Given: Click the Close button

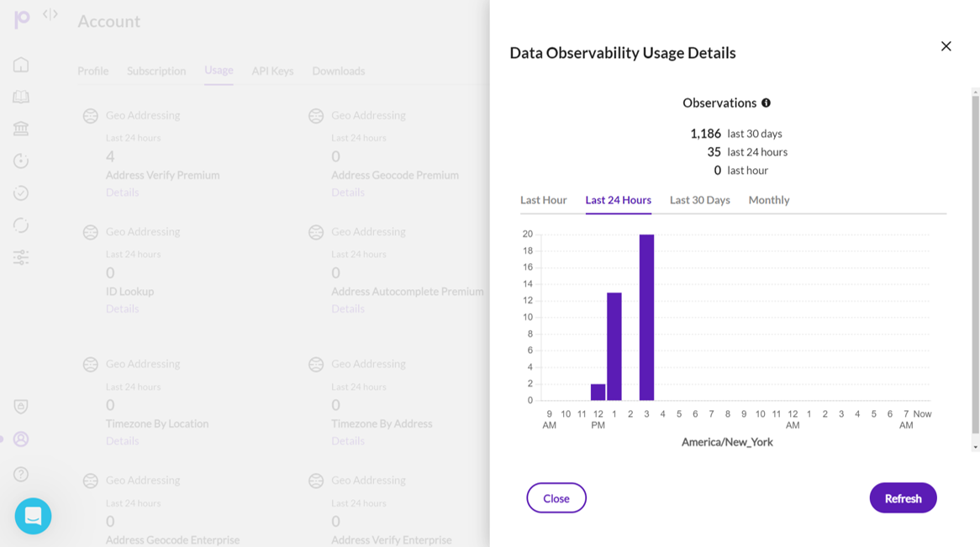Looking at the screenshot, I should tap(556, 498).
